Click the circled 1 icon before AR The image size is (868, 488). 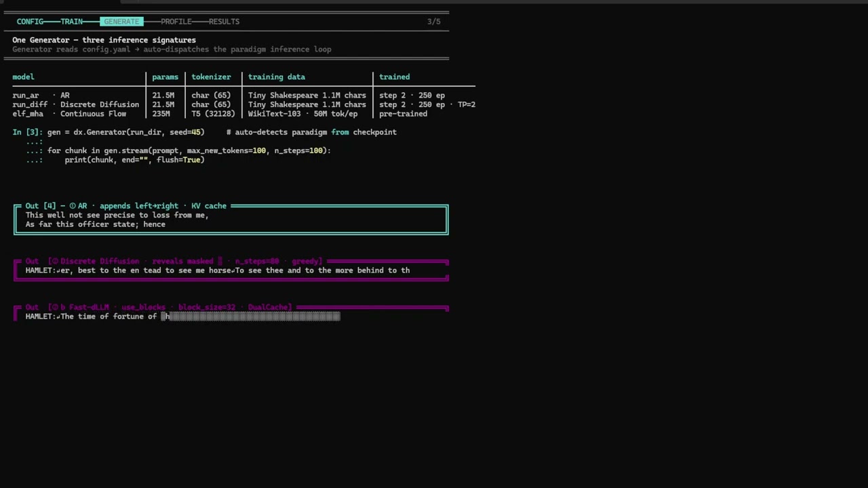(73, 206)
